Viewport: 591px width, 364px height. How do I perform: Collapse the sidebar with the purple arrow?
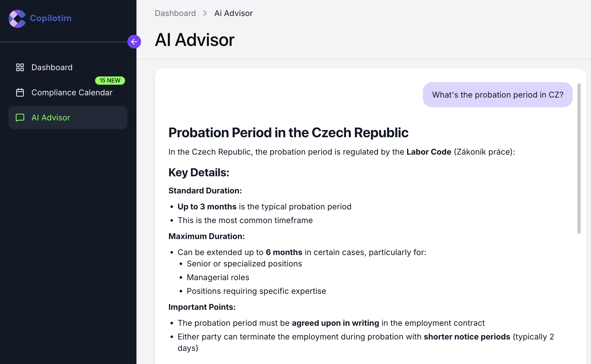(x=134, y=42)
